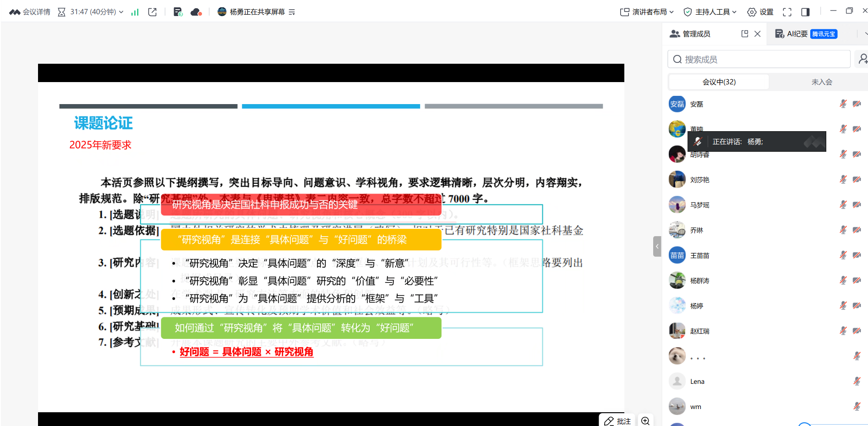
Task: Open 会议详情 meeting details
Action: 30,12
